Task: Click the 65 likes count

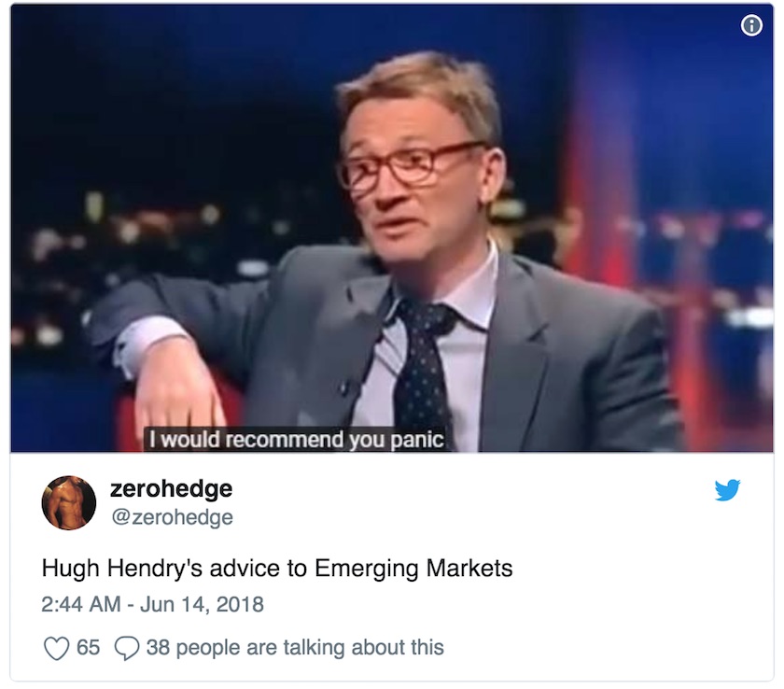Action: pyautogui.click(x=88, y=648)
